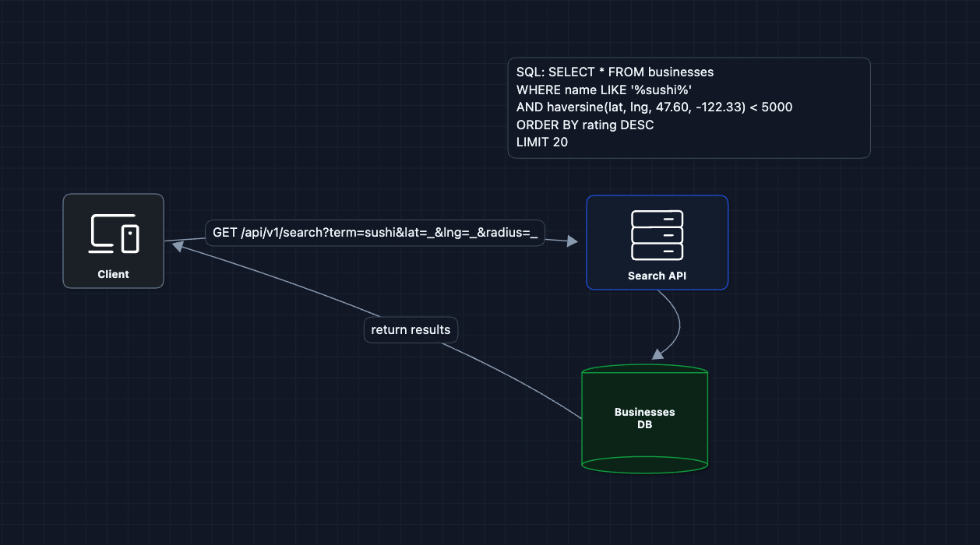Click the arrowhead entering Businesses DB
The width and height of the screenshot is (980, 545).
pos(658,353)
